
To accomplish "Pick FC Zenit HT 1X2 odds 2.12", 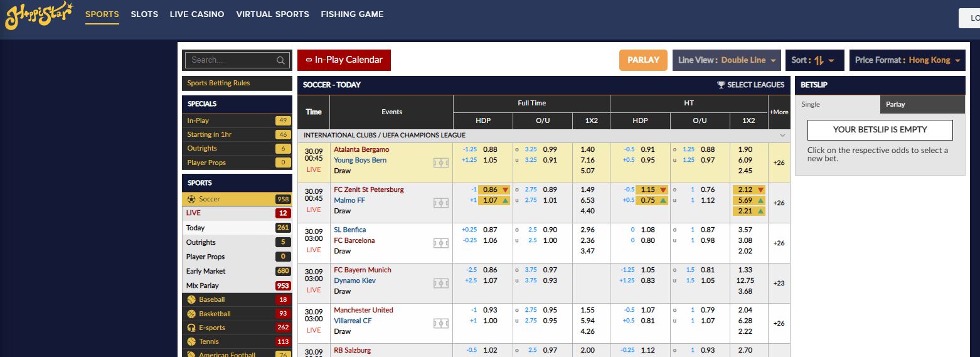I will click(748, 189).
